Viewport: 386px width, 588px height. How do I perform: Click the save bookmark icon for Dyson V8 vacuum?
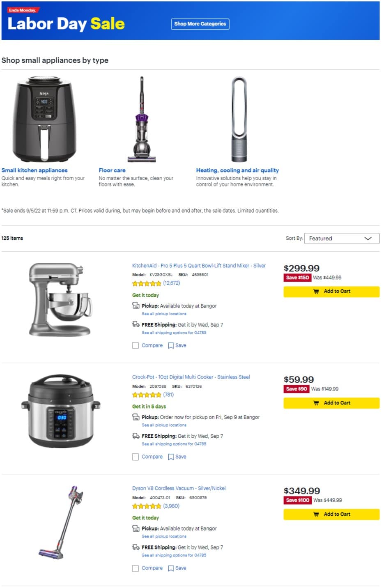coord(171,568)
